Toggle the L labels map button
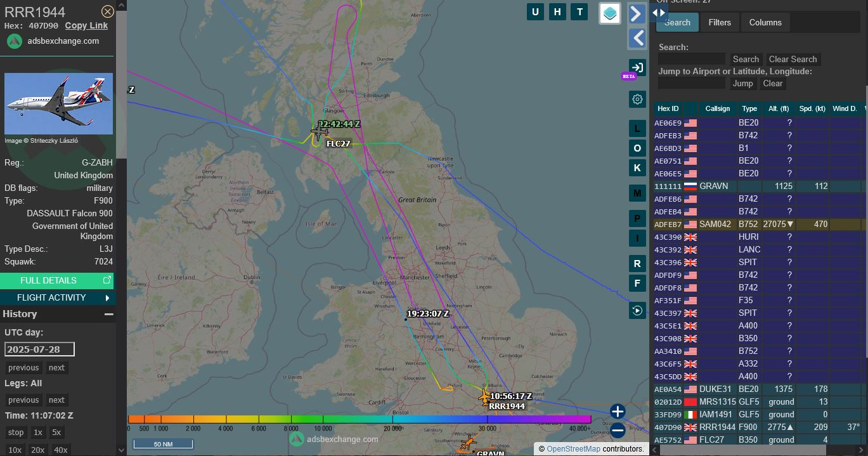The image size is (868, 456). click(637, 129)
